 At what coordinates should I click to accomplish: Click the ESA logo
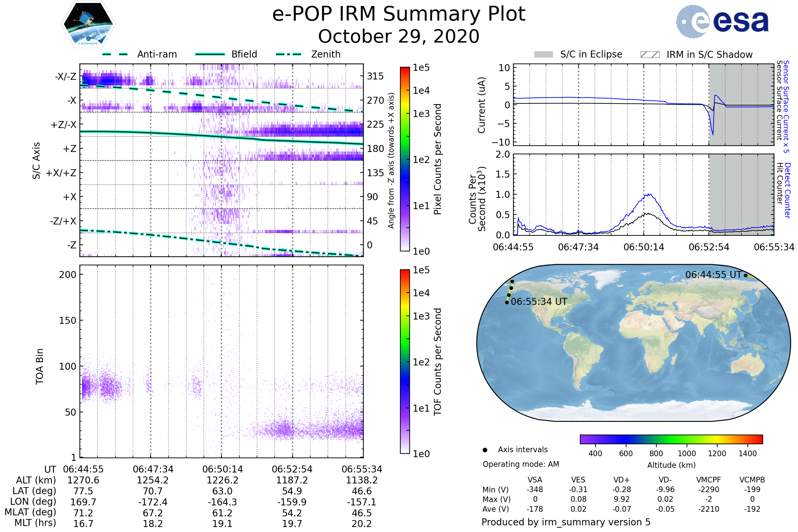tap(722, 21)
